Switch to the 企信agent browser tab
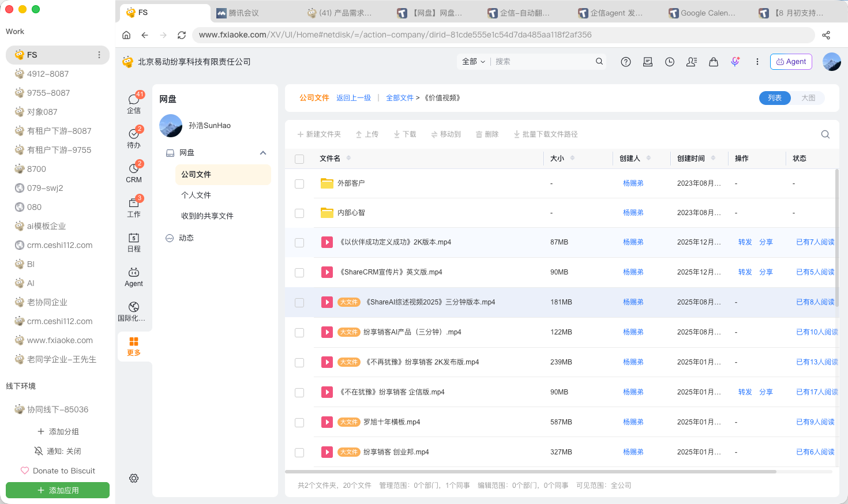848x504 pixels. click(617, 13)
